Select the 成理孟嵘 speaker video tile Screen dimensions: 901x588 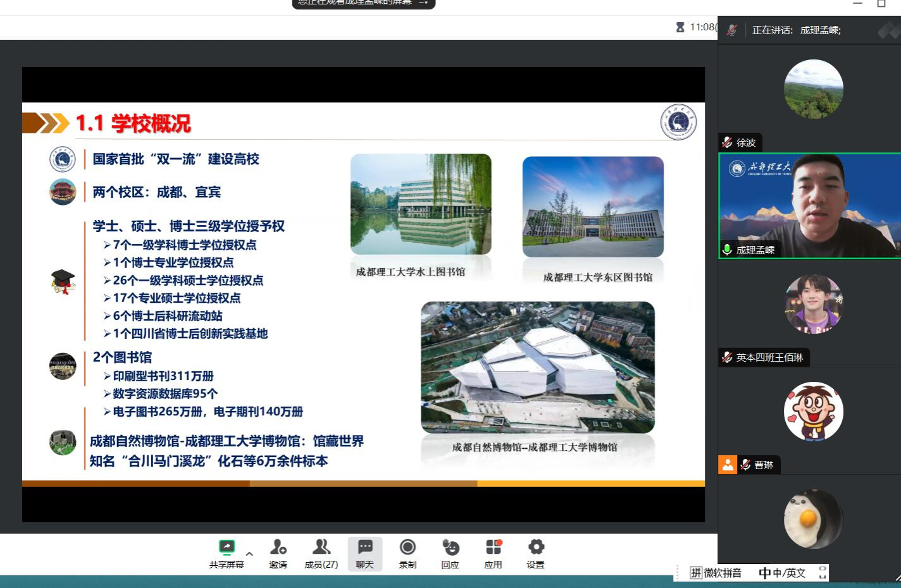tap(810, 205)
